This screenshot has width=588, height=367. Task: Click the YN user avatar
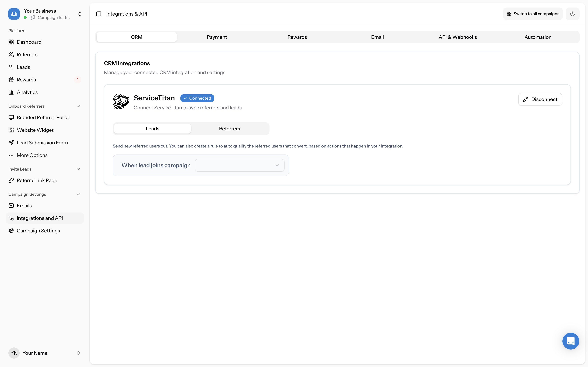[14, 353]
